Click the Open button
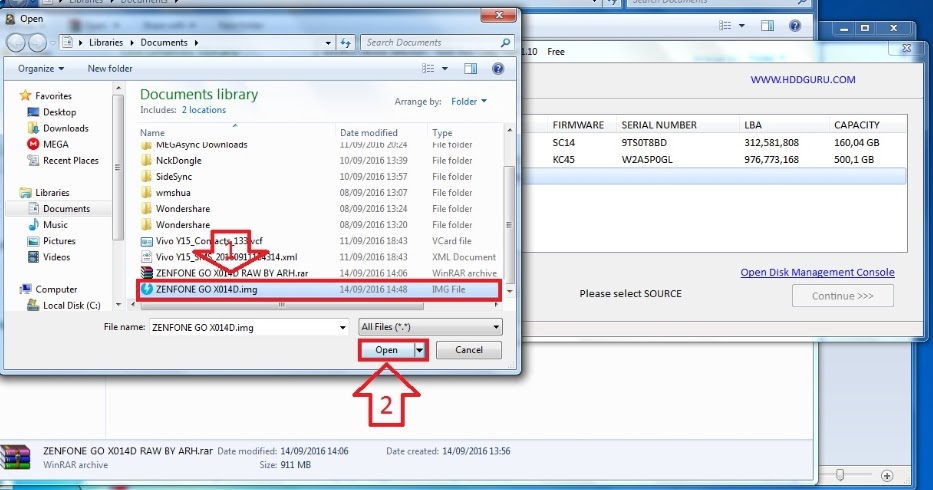The image size is (933, 490). click(x=387, y=350)
